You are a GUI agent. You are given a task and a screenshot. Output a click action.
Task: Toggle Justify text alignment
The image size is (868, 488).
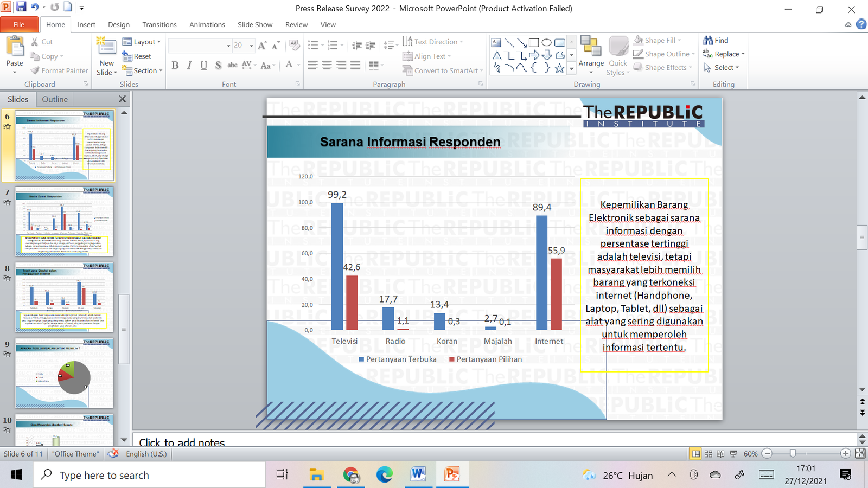coord(355,65)
